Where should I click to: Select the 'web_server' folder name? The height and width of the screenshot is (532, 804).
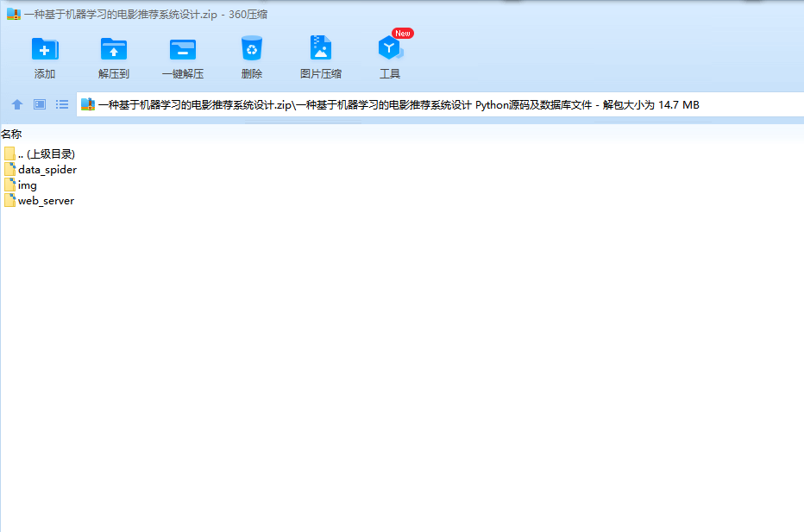coord(46,201)
